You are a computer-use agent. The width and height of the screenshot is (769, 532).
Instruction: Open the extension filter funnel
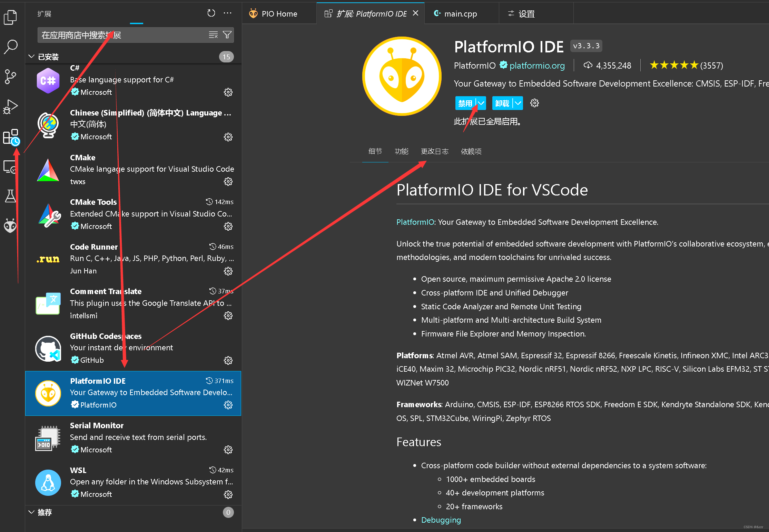[x=227, y=35]
